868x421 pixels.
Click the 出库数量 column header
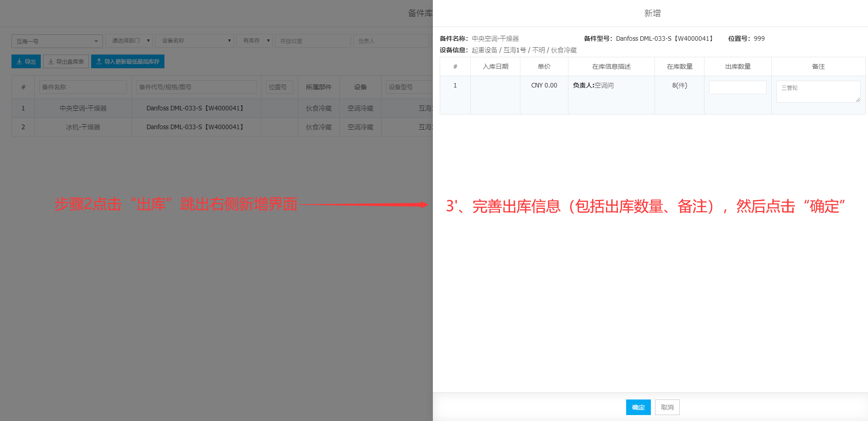(738, 66)
